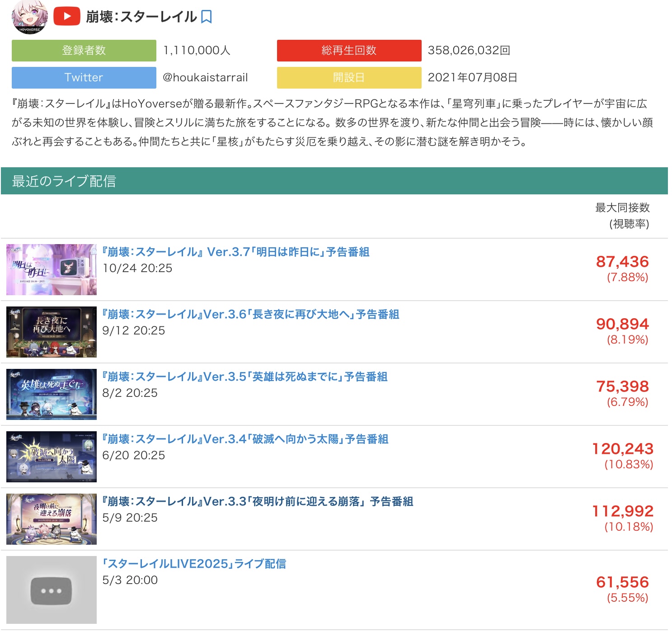Image resolution: width=672 pixels, height=641 pixels.
Task: Click the 最大同接数 column header
Action: (x=622, y=207)
